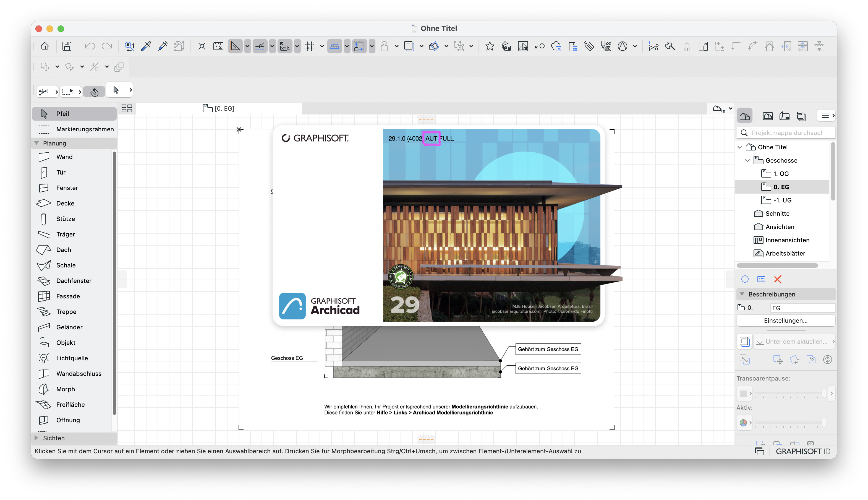Viewport: 868px width, 500px height.
Task: Select the Lichtquelle tool
Action: tap(73, 358)
